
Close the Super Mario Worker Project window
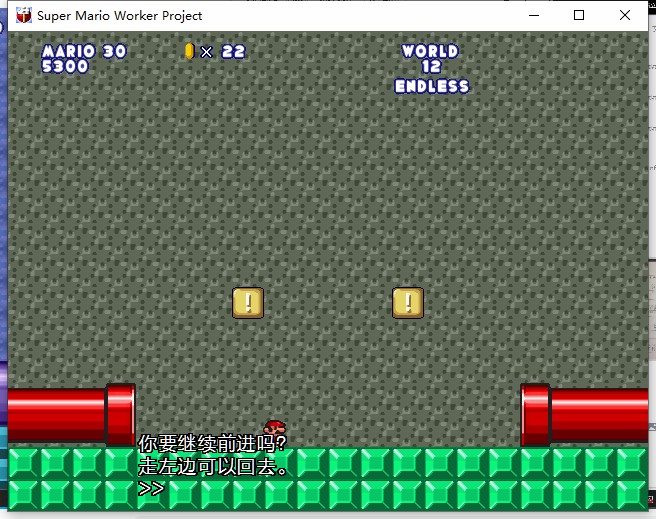[x=625, y=15]
